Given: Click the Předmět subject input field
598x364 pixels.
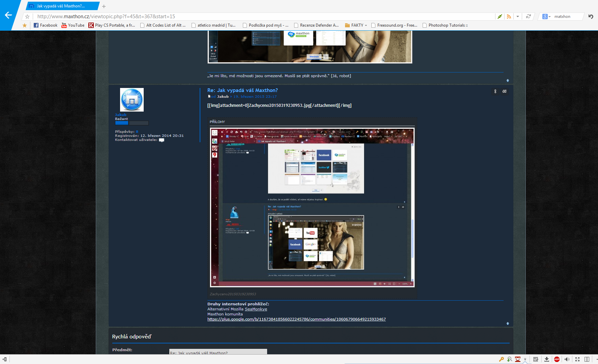Looking at the screenshot, I should point(218,352).
